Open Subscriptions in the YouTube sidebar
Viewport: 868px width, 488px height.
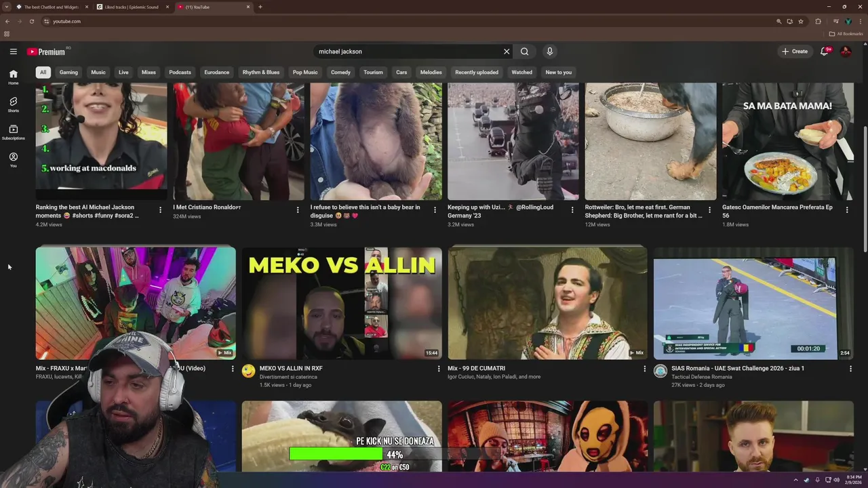(13, 132)
